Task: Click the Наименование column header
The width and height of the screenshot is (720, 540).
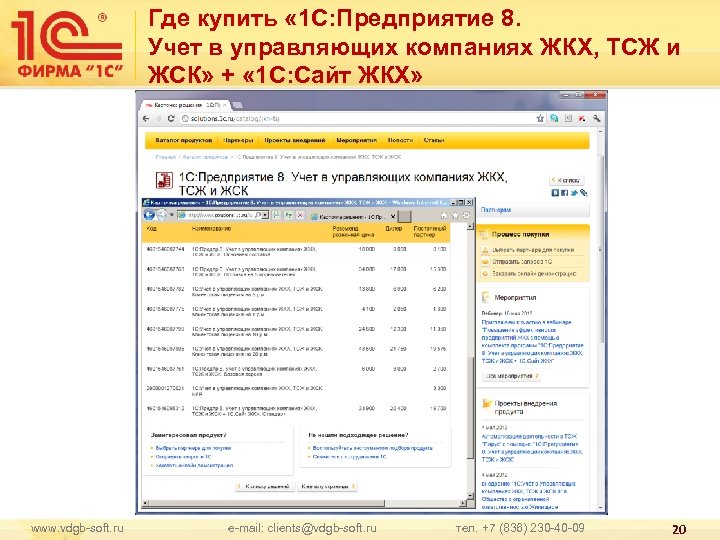Action: pos(211,229)
